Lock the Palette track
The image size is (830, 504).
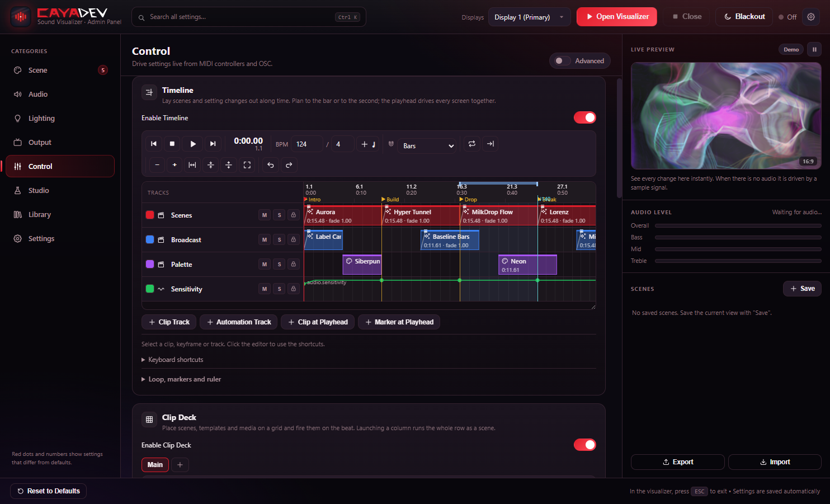293,265
